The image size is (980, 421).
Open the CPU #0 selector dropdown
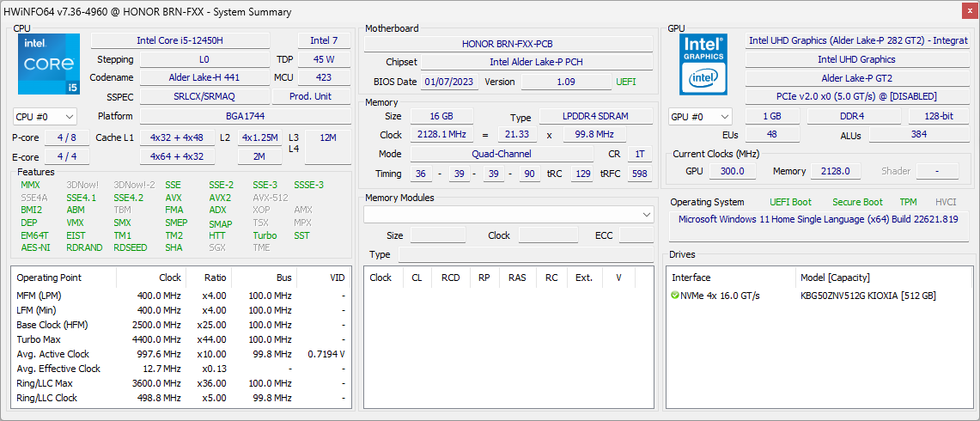pos(45,117)
